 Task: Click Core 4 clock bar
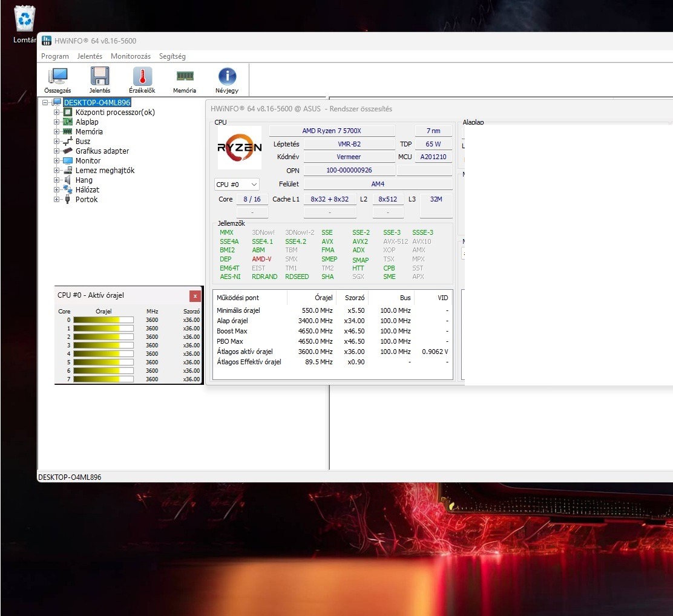[103, 354]
